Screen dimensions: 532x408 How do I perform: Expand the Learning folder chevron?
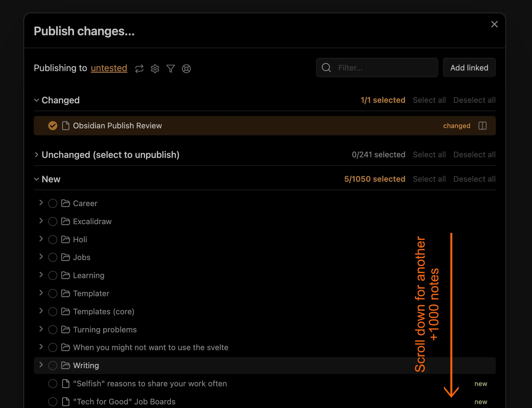(x=41, y=275)
